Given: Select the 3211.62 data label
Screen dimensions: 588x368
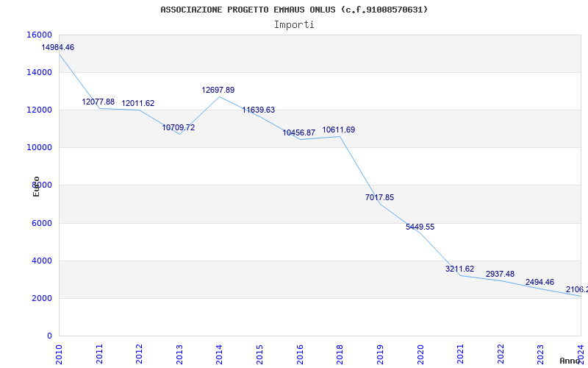Looking at the screenshot, I should tap(460, 269).
